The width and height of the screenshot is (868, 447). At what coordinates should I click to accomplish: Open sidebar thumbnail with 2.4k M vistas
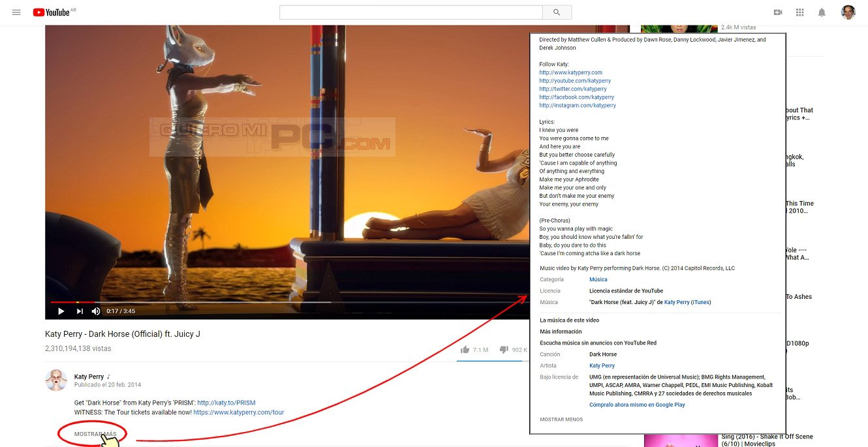coord(677,28)
